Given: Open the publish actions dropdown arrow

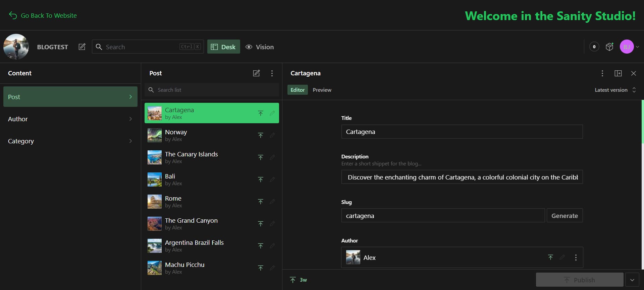Looking at the screenshot, I should point(632,280).
